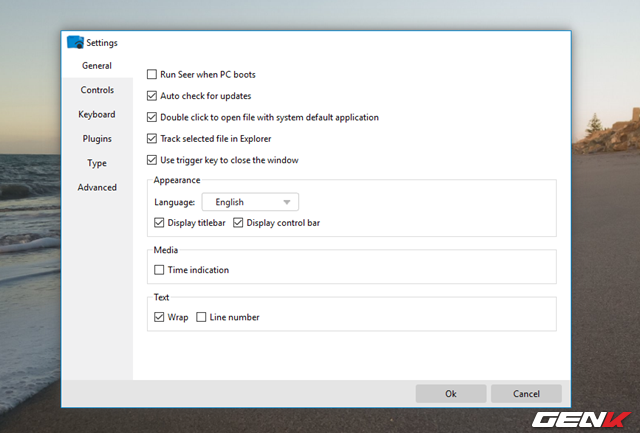
Task: Toggle Display control bar checkbox
Action: tap(238, 222)
